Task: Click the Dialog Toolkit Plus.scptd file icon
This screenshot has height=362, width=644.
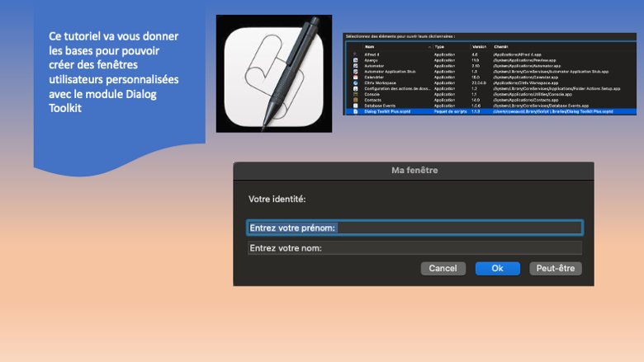Action: [356, 110]
